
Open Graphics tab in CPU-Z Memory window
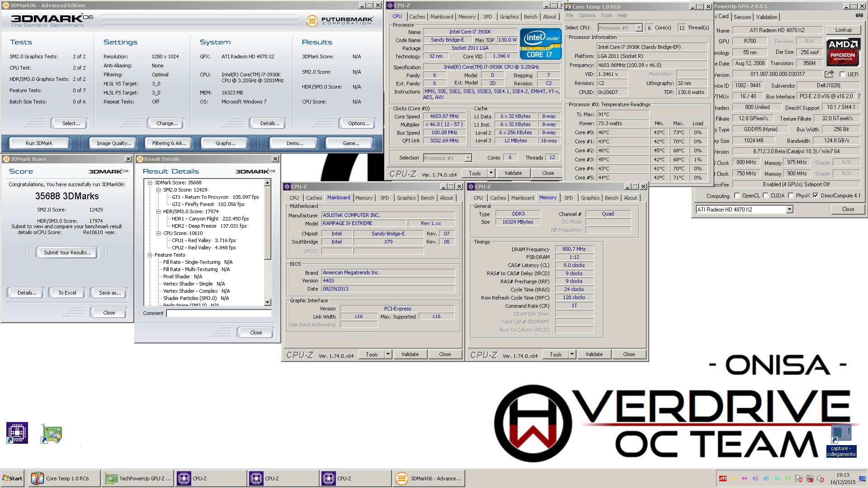pyautogui.click(x=590, y=198)
